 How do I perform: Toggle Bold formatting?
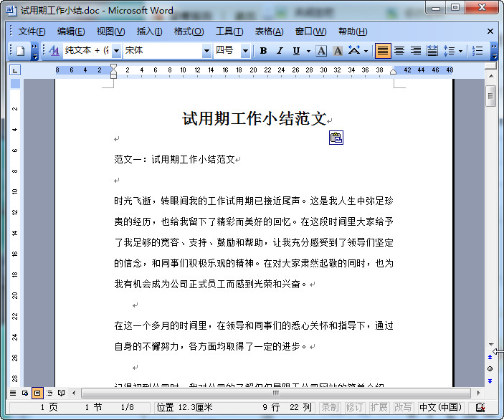263,51
